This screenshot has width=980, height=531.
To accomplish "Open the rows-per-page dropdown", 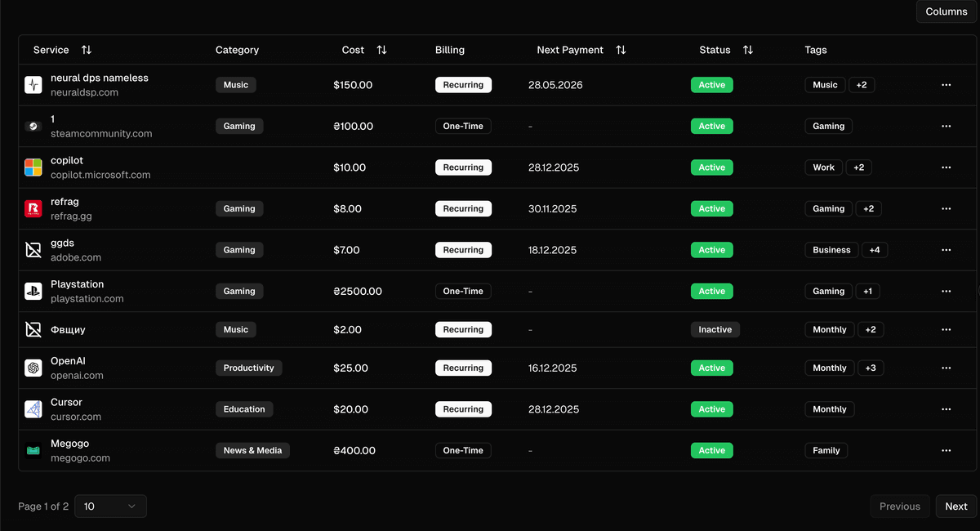I will pos(110,506).
